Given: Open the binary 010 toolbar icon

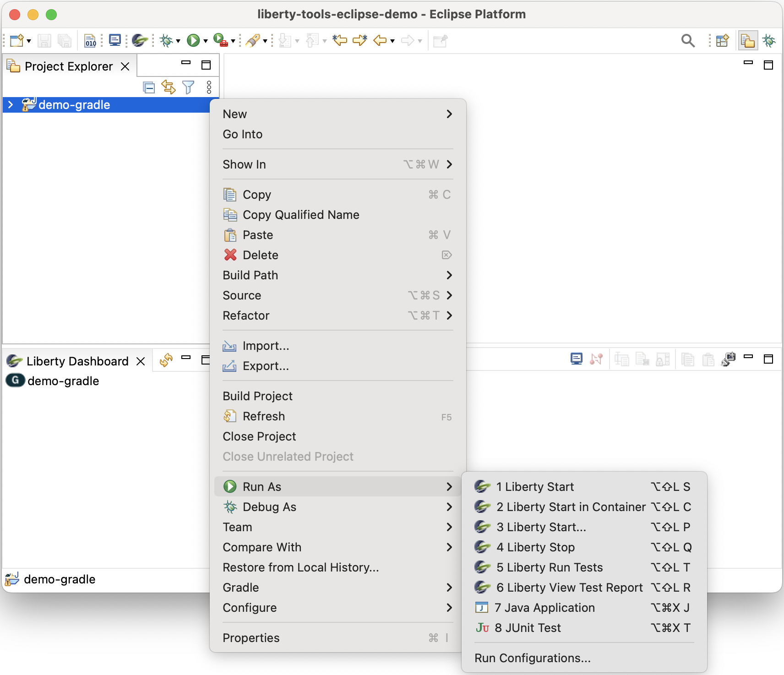Looking at the screenshot, I should [91, 41].
